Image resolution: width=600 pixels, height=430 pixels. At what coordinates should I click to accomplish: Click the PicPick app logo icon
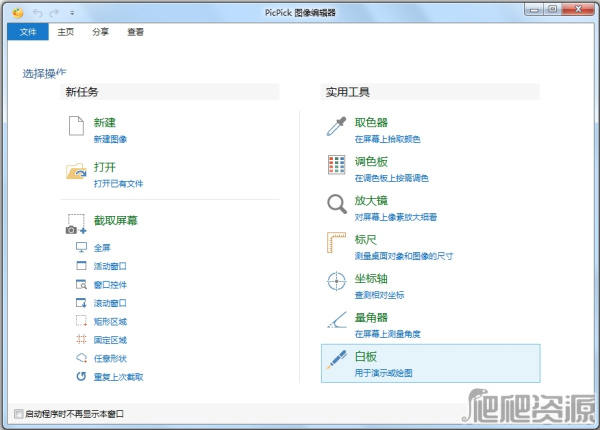coord(18,13)
